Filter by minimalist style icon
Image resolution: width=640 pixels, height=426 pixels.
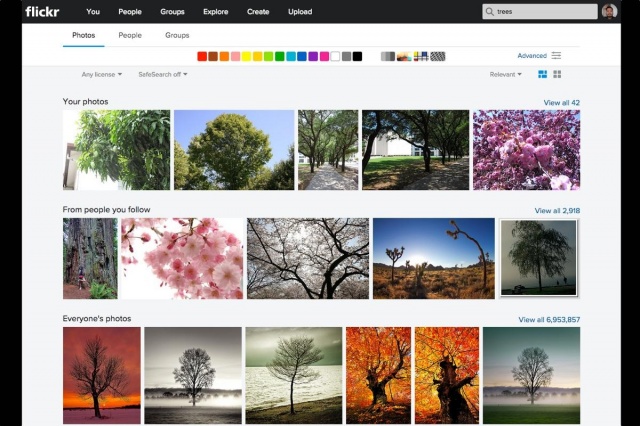421,56
